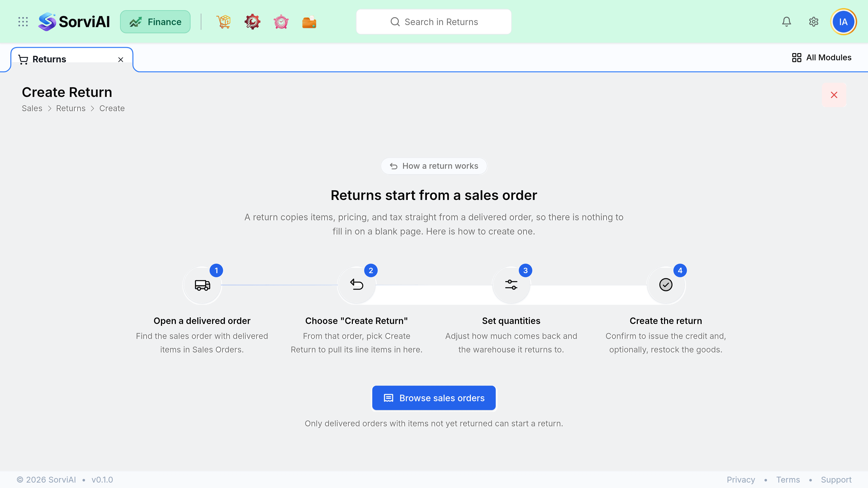Click the delivery truck step 1 icon
The height and width of the screenshot is (488, 868).
pyautogui.click(x=202, y=285)
